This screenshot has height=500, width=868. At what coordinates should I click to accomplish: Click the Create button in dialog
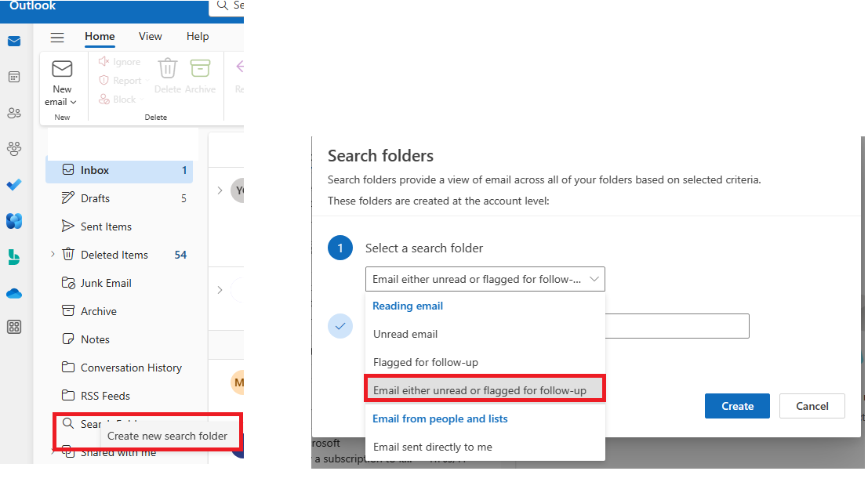pos(737,406)
